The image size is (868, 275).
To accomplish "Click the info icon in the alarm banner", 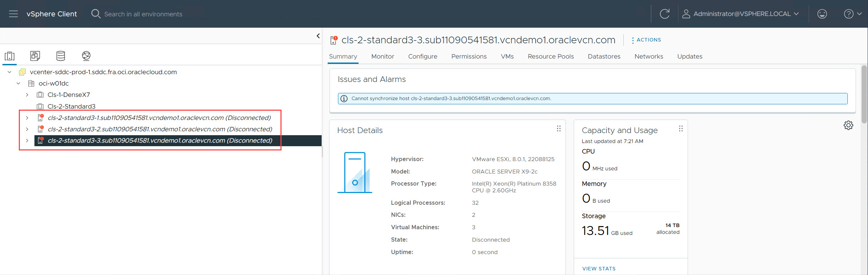I will tap(344, 99).
